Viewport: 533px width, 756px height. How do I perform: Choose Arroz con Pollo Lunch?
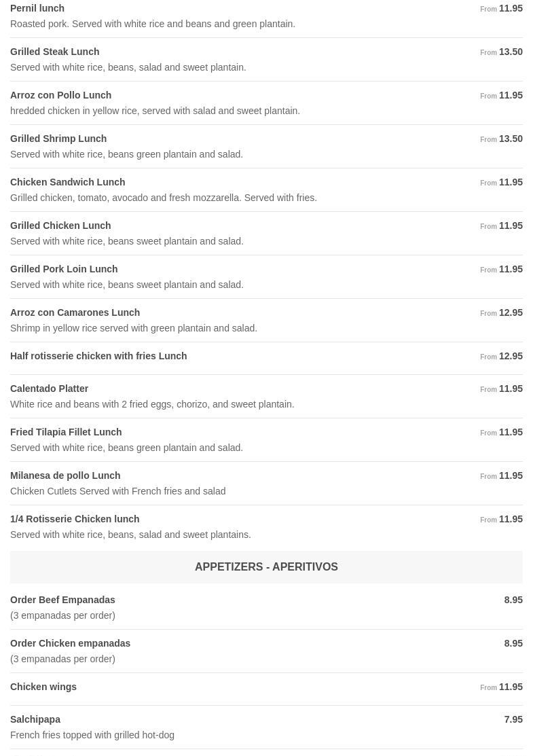tap(60, 95)
